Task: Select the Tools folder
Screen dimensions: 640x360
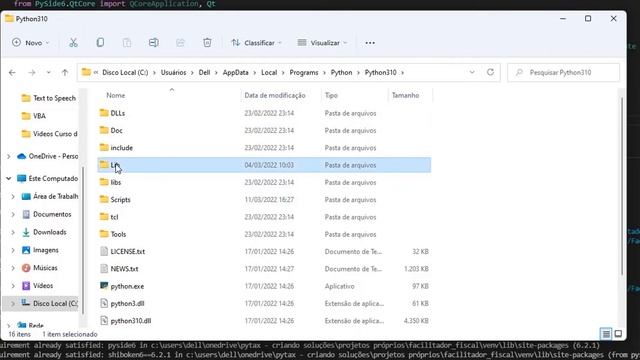Action: (x=118, y=234)
